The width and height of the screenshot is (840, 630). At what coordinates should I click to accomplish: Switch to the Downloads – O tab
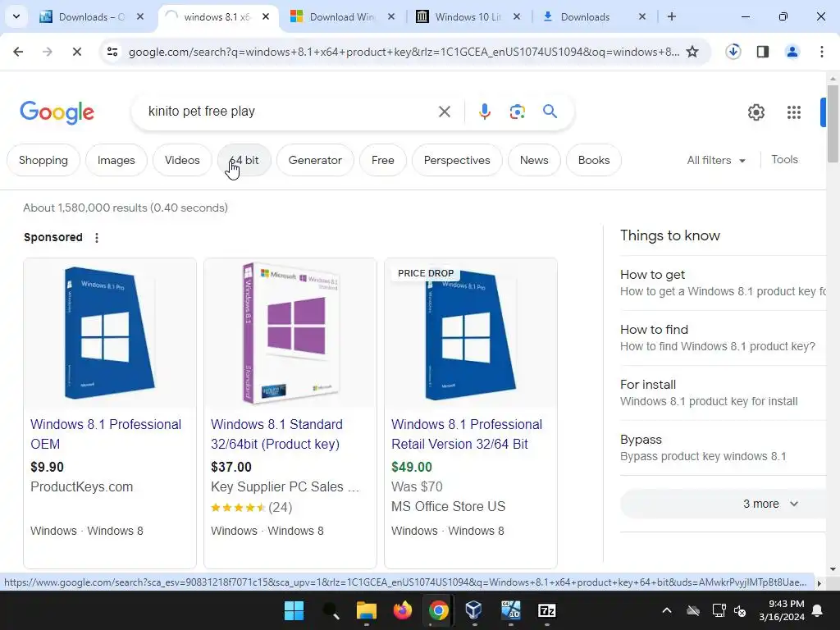click(92, 16)
